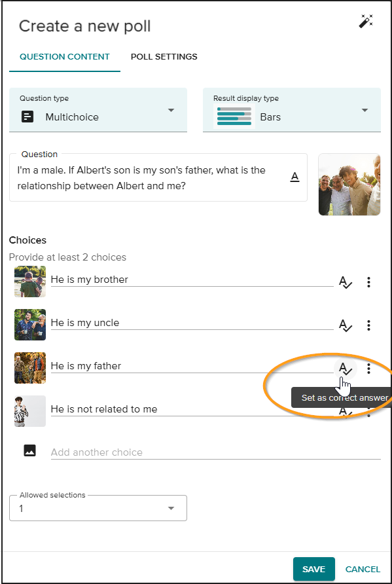
Task: Open more options for 'He is my father'
Action: [368, 369]
